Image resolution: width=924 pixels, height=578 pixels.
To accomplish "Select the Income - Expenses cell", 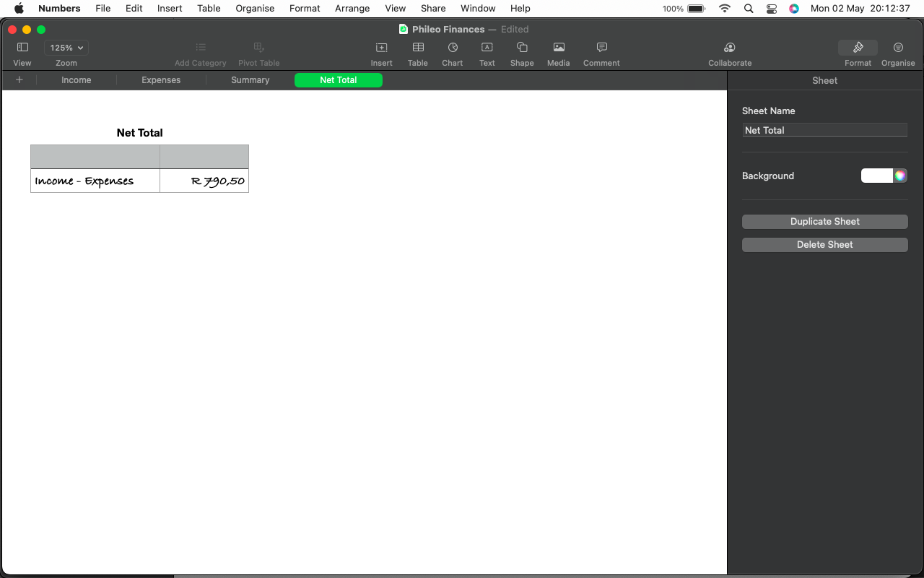I will [95, 181].
